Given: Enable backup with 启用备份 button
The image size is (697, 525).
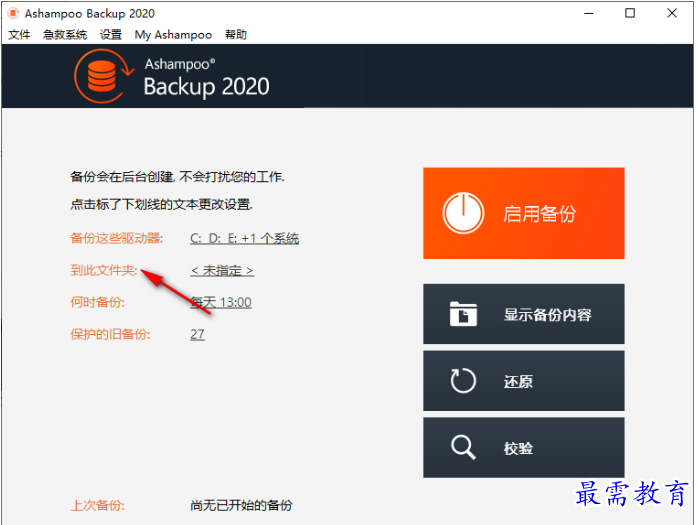Looking at the screenshot, I should click(x=524, y=213).
